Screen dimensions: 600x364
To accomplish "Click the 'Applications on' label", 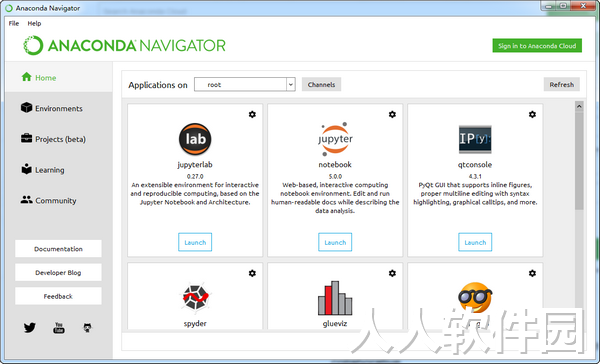I will 158,85.
